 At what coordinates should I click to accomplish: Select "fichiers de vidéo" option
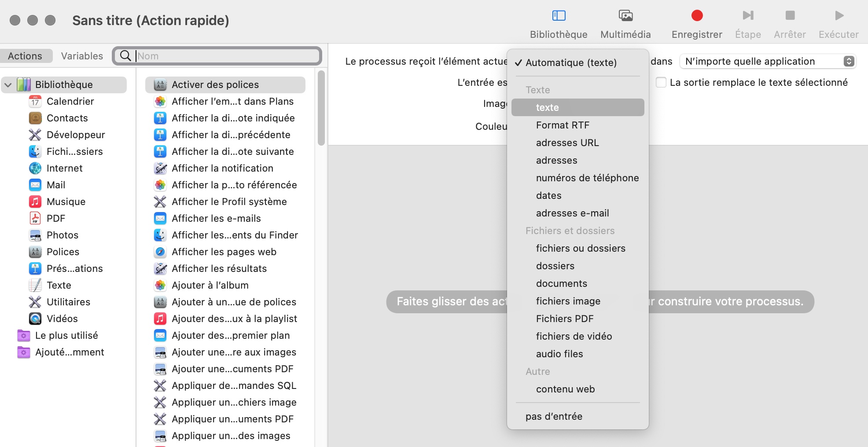[577, 336]
